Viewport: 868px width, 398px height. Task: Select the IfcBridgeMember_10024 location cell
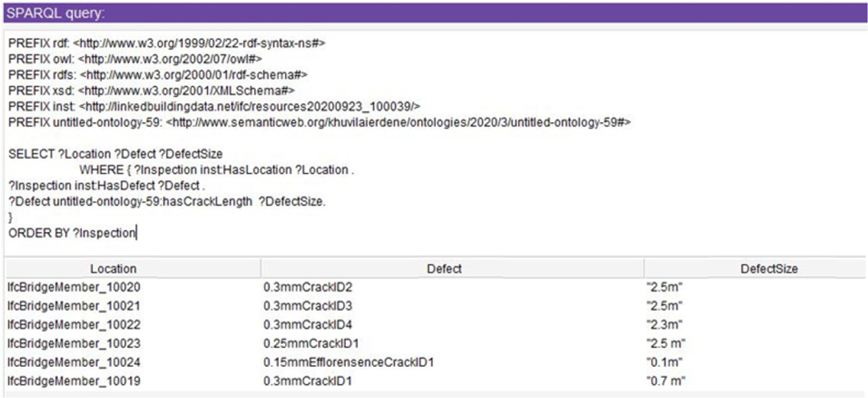[74, 362]
